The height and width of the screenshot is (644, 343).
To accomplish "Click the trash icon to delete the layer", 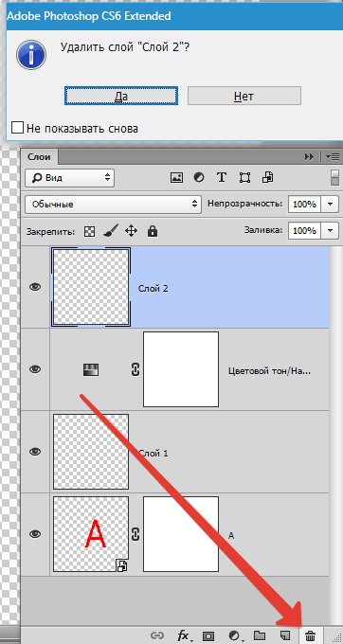I will (311, 636).
